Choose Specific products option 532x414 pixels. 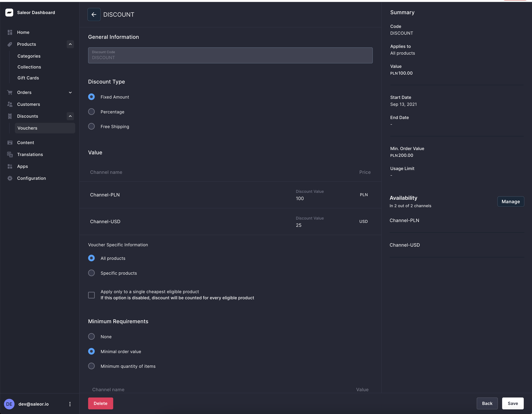[91, 273]
